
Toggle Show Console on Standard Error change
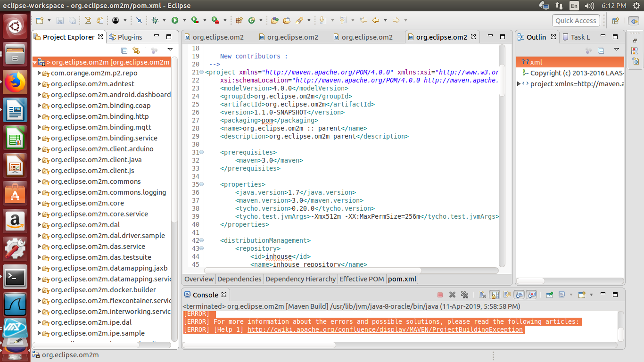[531, 295]
